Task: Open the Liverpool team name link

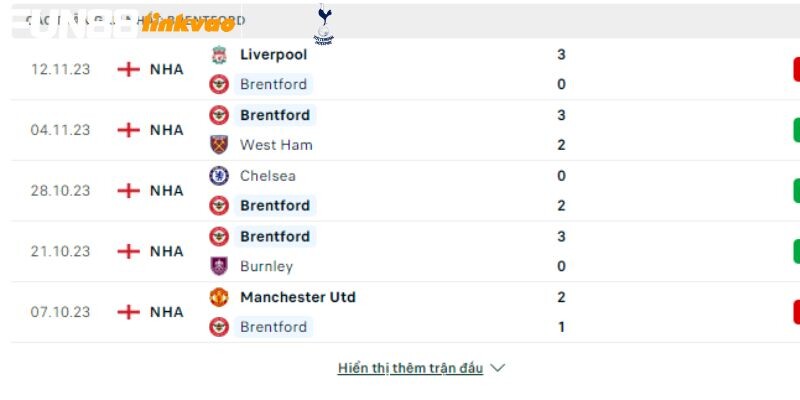Action: point(273,55)
